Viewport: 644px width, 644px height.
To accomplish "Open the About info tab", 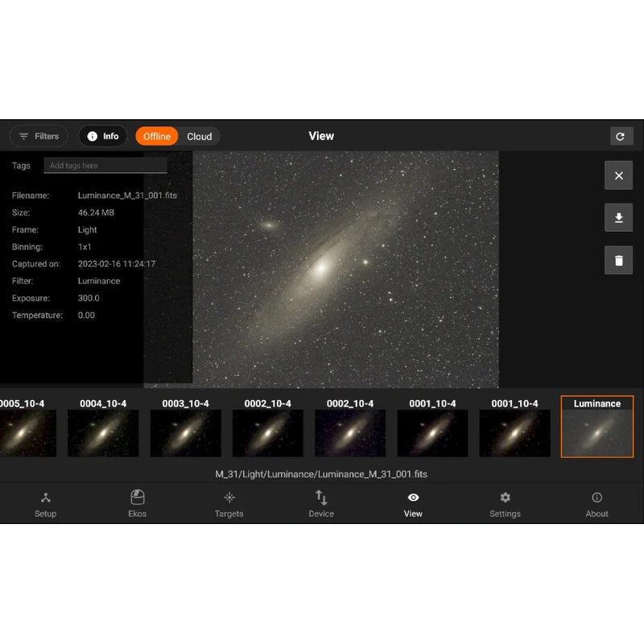I will tap(597, 505).
